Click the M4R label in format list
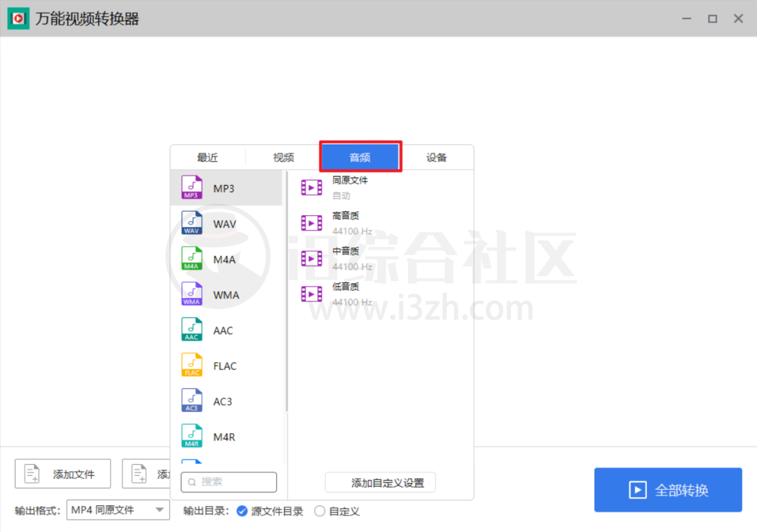The width and height of the screenshot is (757, 532). (224, 437)
